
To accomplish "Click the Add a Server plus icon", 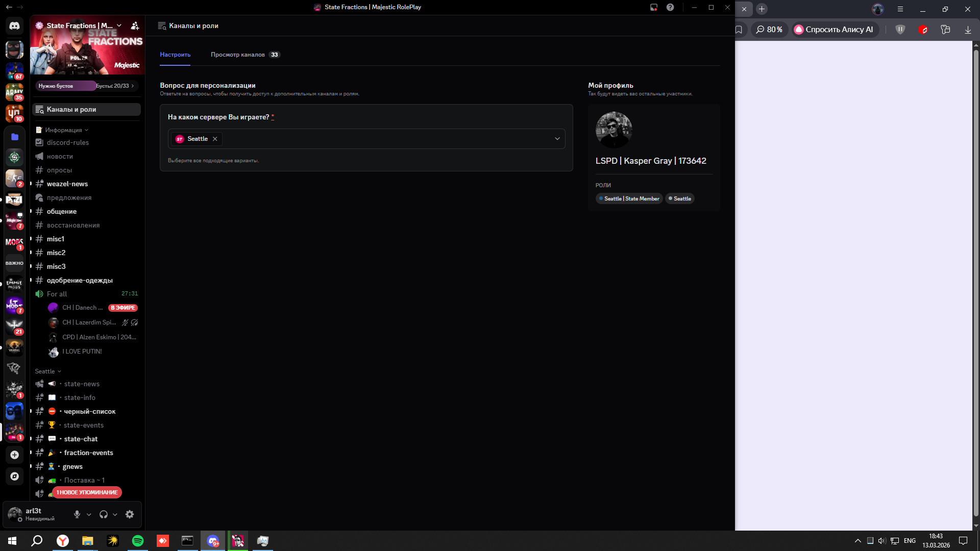I will [14, 455].
